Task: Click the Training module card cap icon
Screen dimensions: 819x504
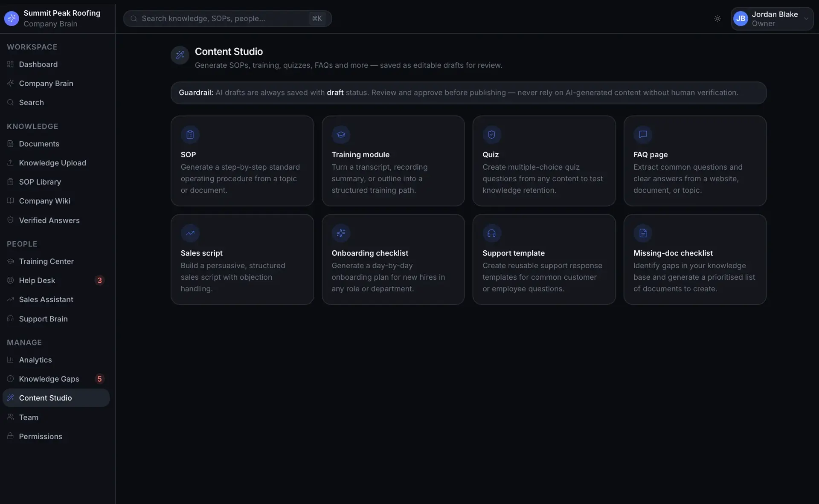Action: pos(341,135)
